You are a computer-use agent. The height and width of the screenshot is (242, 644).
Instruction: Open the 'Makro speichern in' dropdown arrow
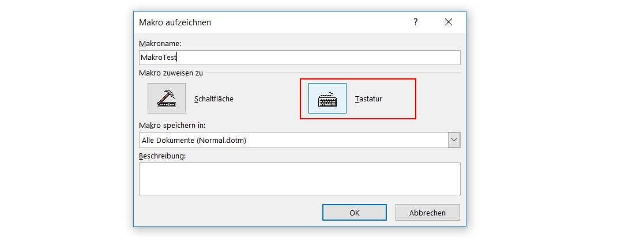pyautogui.click(x=454, y=140)
